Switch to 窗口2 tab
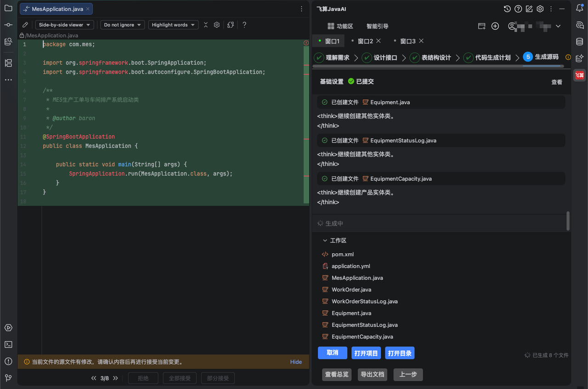This screenshot has height=389, width=588. pos(366,41)
